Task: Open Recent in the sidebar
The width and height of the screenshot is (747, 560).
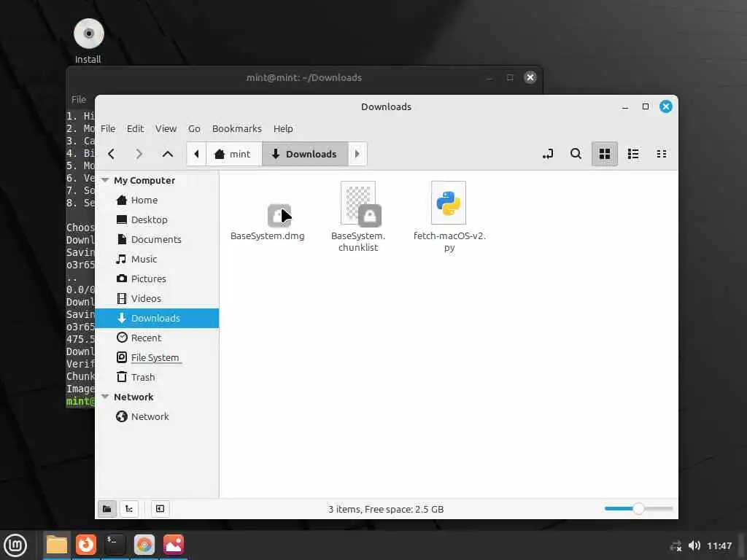Action: (157, 338)
